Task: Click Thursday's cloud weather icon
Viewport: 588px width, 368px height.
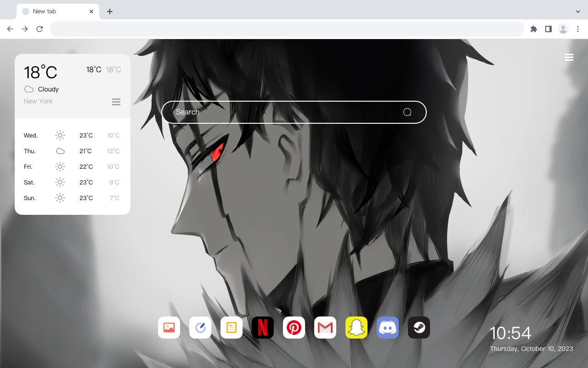Action: tap(60, 151)
